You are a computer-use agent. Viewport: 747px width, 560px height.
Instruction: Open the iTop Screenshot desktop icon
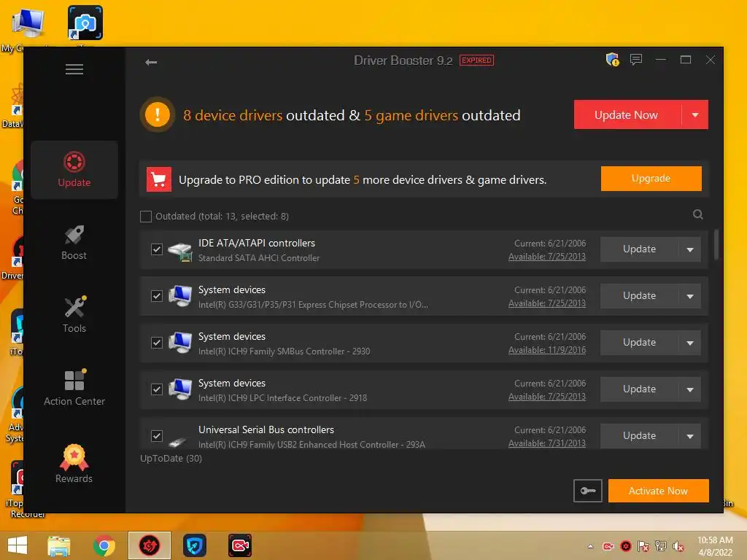point(85,23)
